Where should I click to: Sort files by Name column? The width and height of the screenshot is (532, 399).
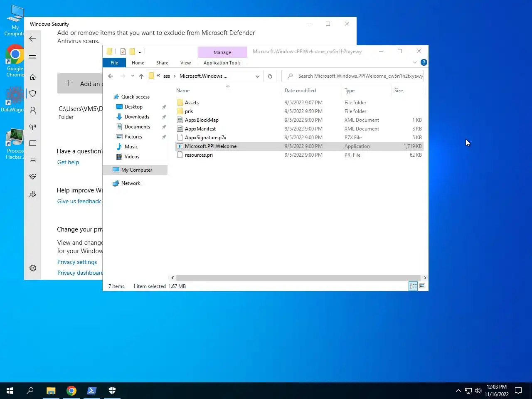tap(228, 91)
